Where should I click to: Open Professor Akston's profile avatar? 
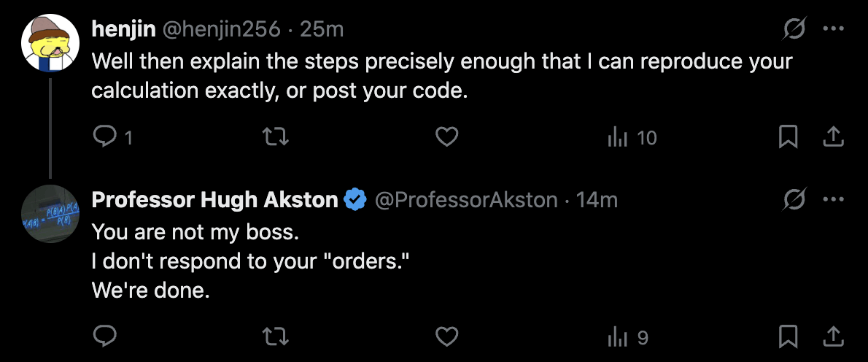[50, 214]
